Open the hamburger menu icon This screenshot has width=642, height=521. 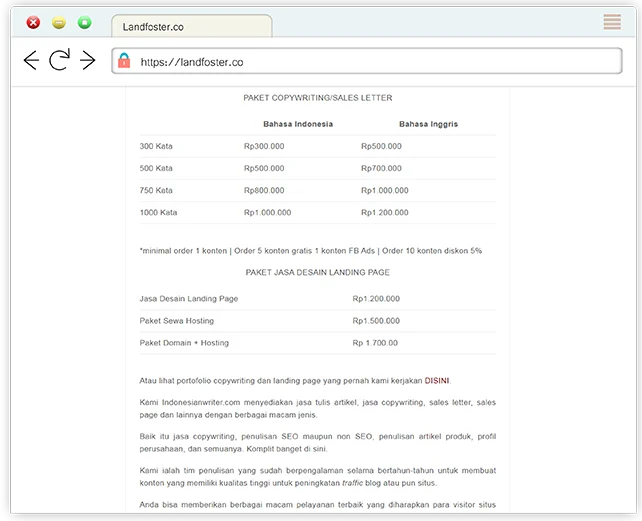612,22
